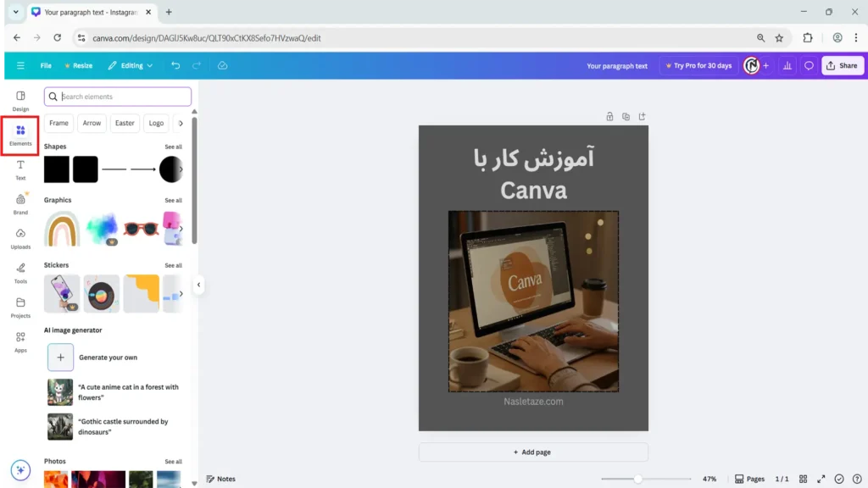This screenshot has width=868, height=488.
Task: Open the Design sidebar panel
Action: pyautogui.click(x=20, y=102)
